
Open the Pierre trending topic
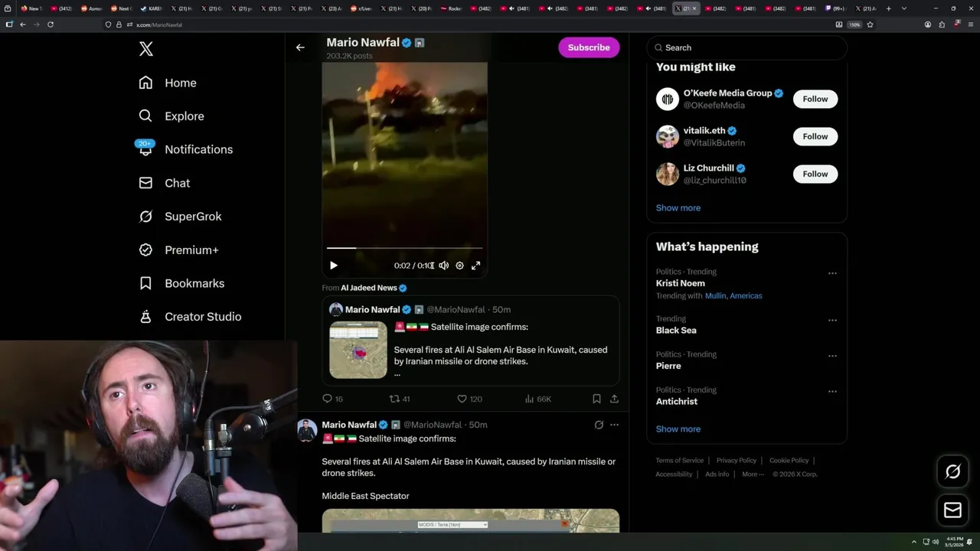pyautogui.click(x=668, y=366)
